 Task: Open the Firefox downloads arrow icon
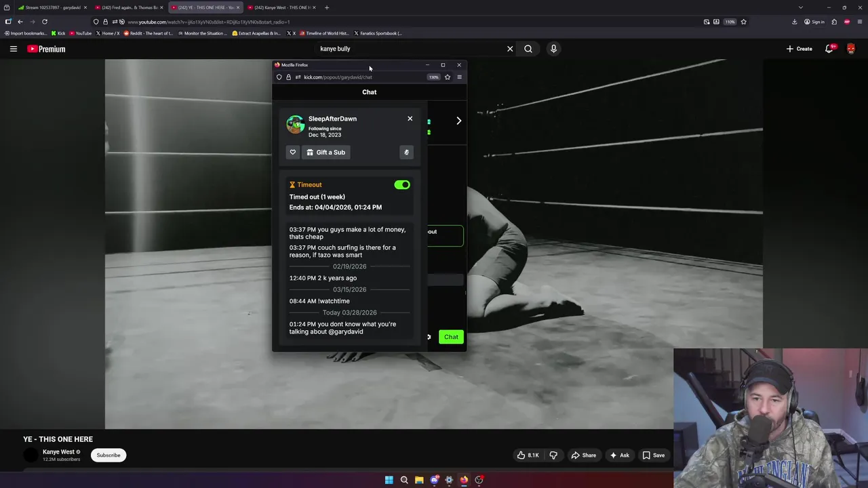pyautogui.click(x=794, y=22)
